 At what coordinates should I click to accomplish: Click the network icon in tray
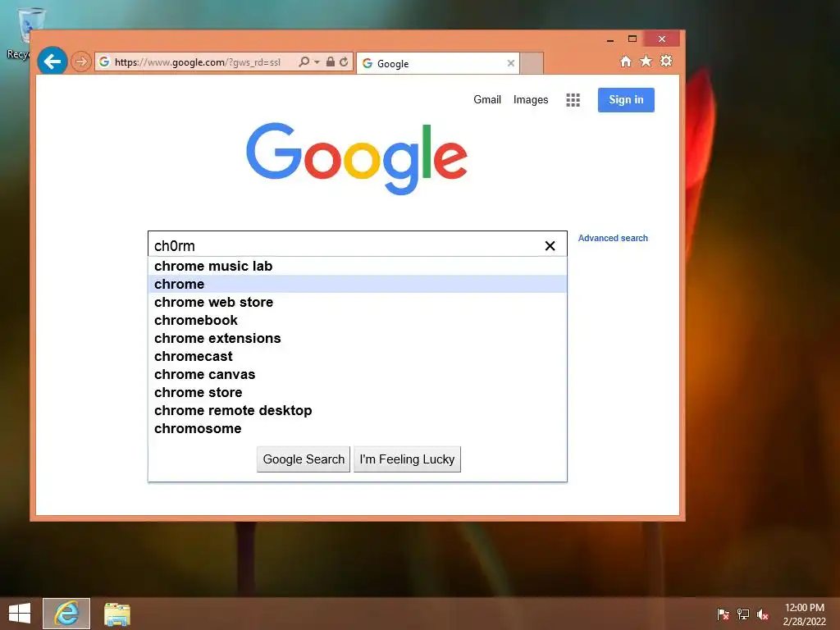(x=742, y=614)
